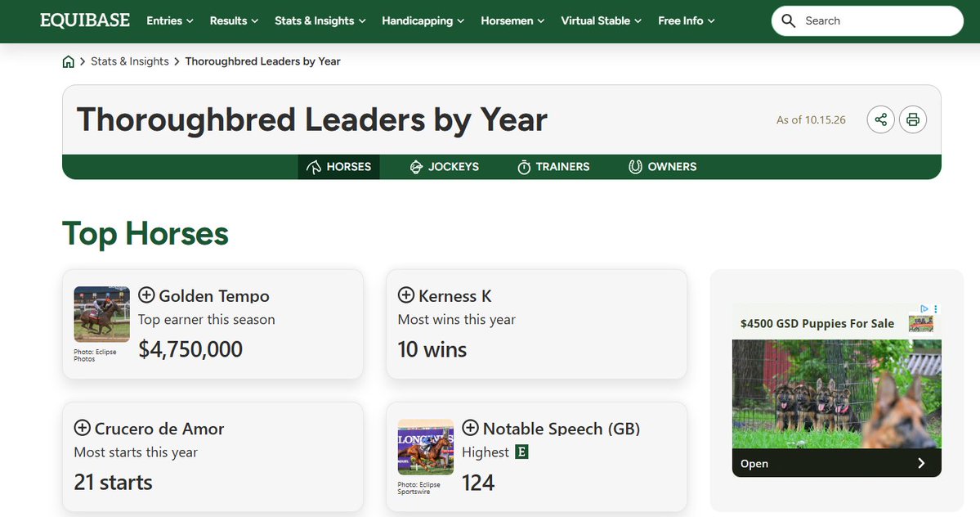Viewport: 980px width, 517px height.
Task: Click the German Shepherd puppies ad image
Action: tap(836, 393)
